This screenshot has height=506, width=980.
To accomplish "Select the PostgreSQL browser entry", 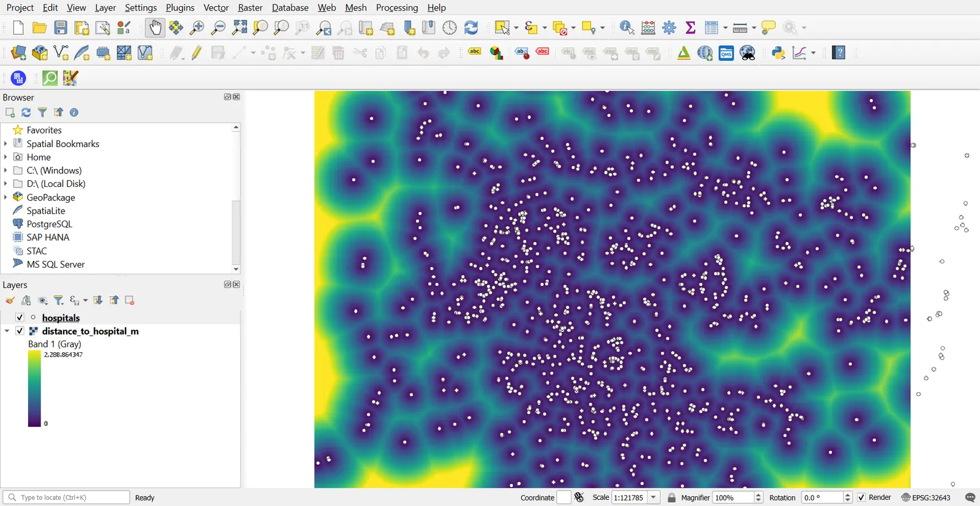I will (x=49, y=224).
